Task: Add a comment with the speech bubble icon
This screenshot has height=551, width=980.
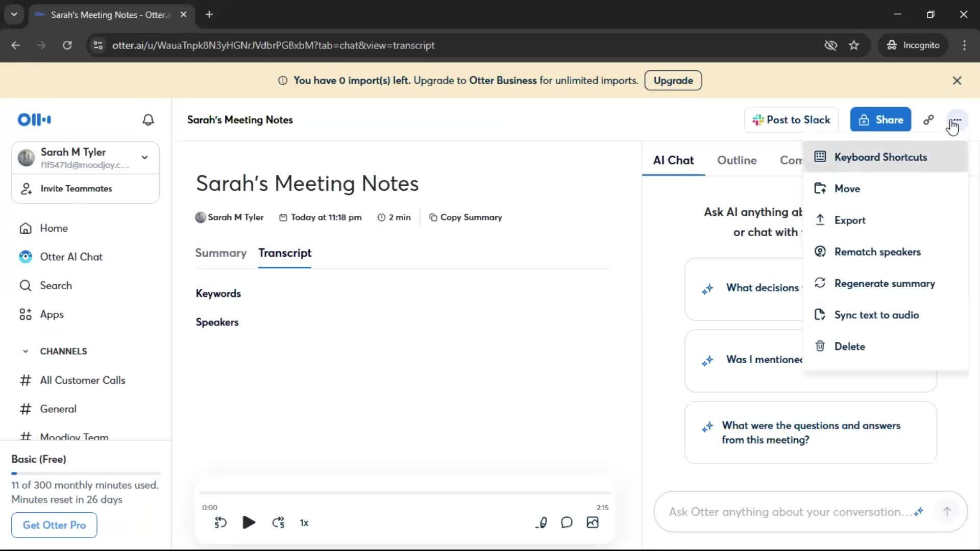Action: (567, 522)
